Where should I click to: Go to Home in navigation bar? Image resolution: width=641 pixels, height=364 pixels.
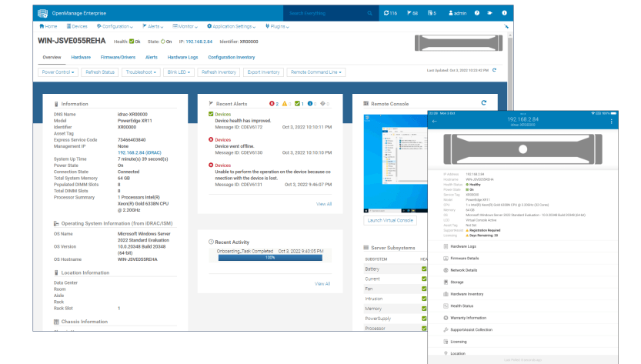(48, 26)
